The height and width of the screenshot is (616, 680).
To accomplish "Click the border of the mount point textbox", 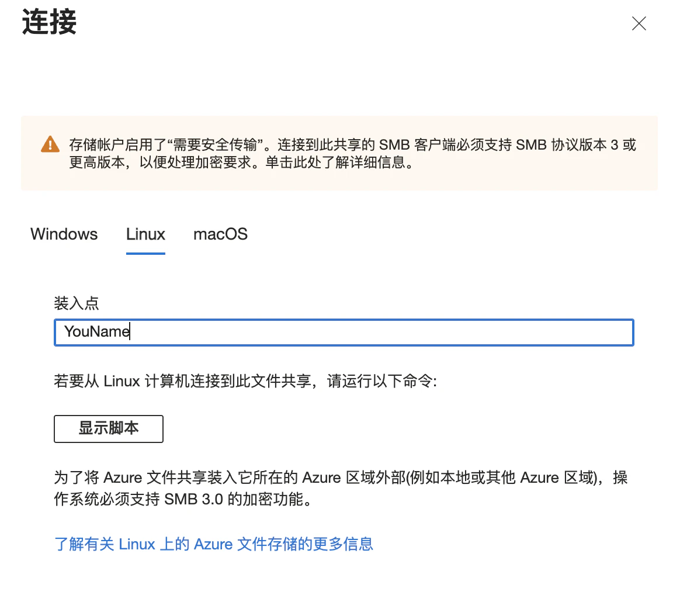I will point(344,319).
